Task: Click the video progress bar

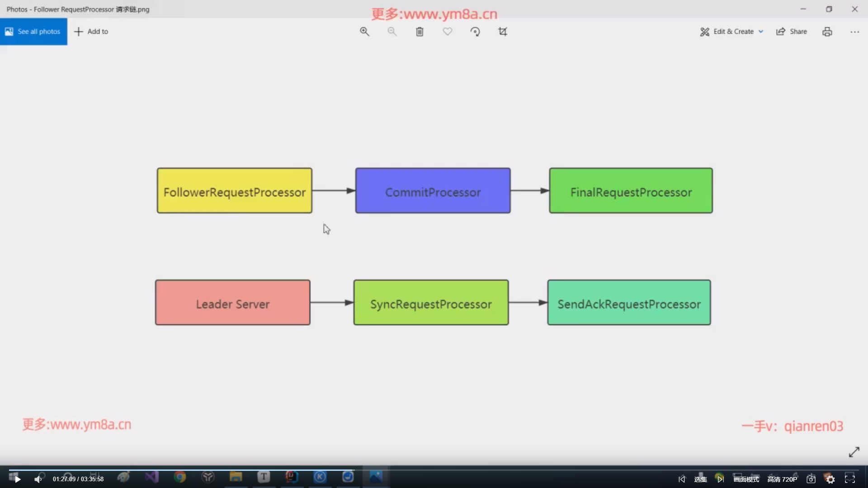Action: [x=434, y=470]
